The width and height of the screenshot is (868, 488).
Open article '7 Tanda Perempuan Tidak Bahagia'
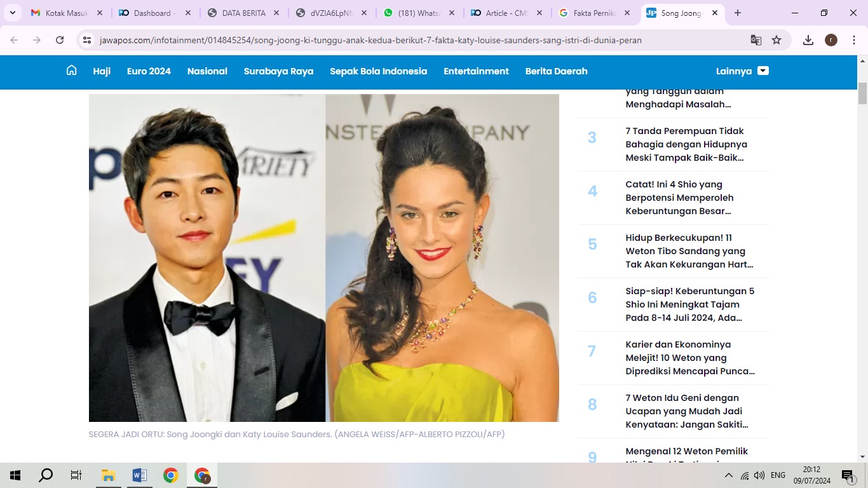click(x=685, y=144)
